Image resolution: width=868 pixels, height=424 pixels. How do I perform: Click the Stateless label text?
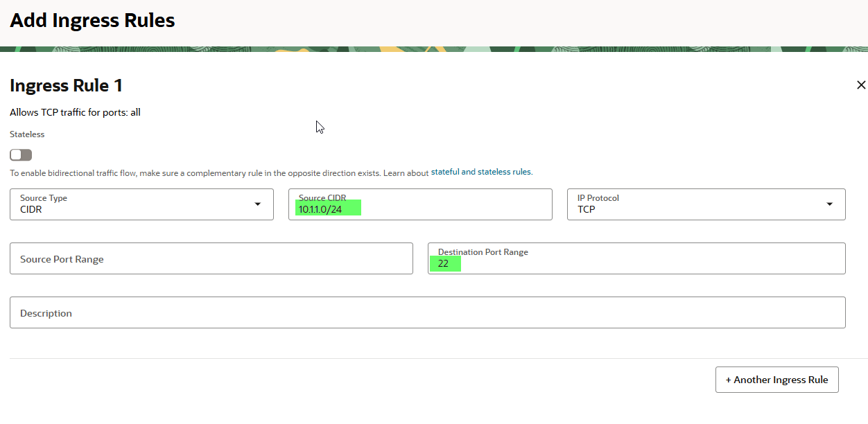pos(27,134)
